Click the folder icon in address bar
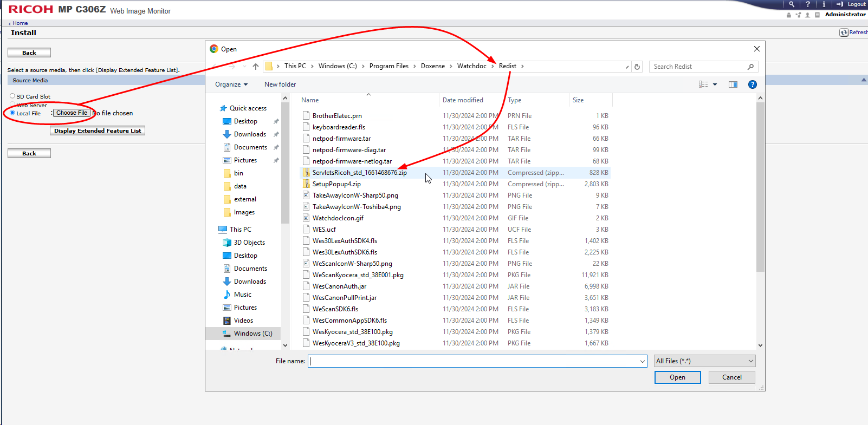The height and width of the screenshot is (425, 868). [269, 66]
